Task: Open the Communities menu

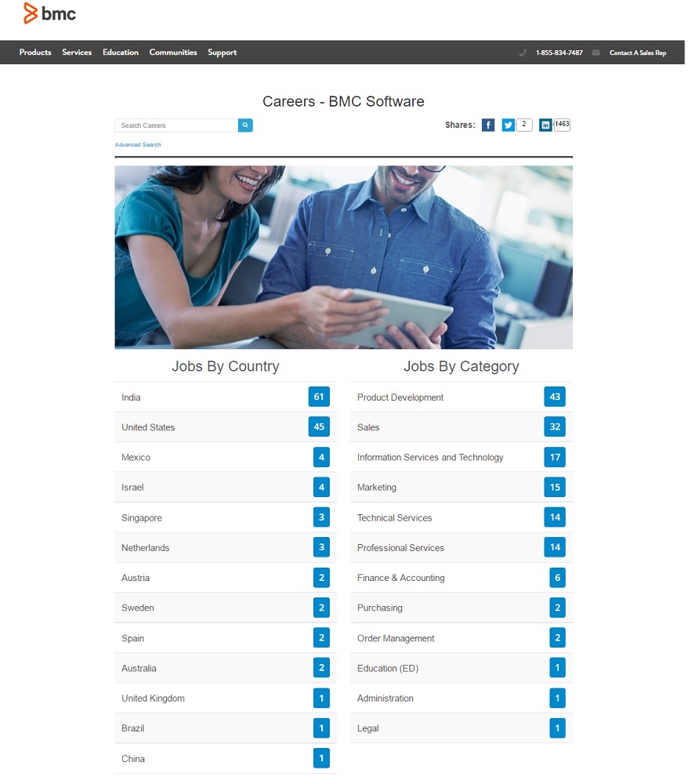Action: point(173,52)
